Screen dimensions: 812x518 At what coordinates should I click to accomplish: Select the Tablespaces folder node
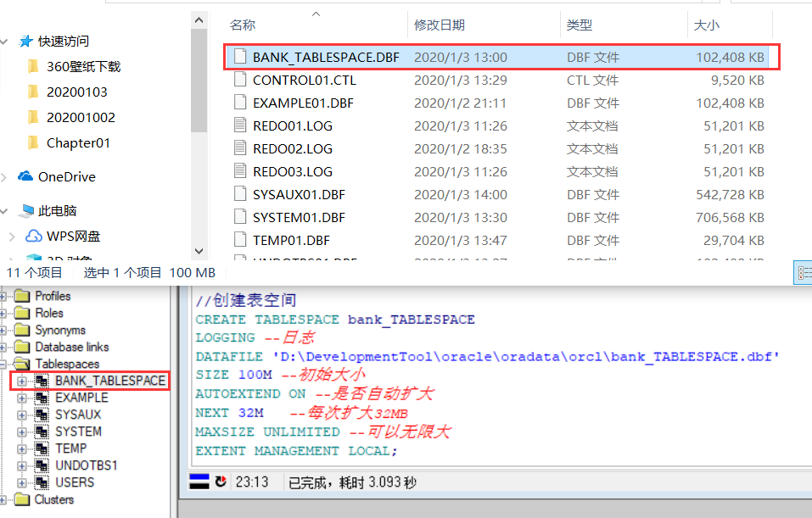point(67,364)
